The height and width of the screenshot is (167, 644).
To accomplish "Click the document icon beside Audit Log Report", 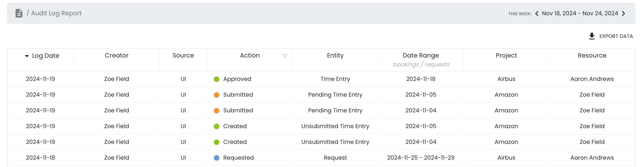I will [19, 13].
